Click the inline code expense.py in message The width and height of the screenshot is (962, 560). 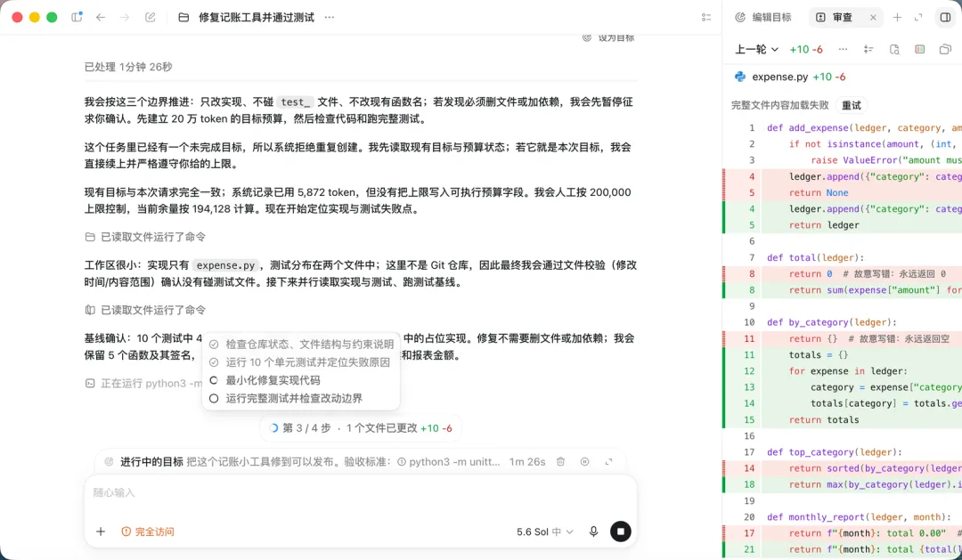[225, 265]
